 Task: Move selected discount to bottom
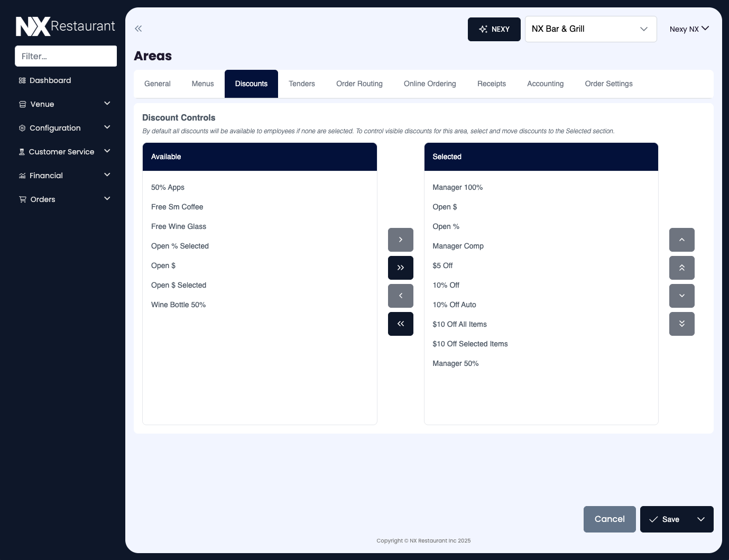tap(681, 324)
